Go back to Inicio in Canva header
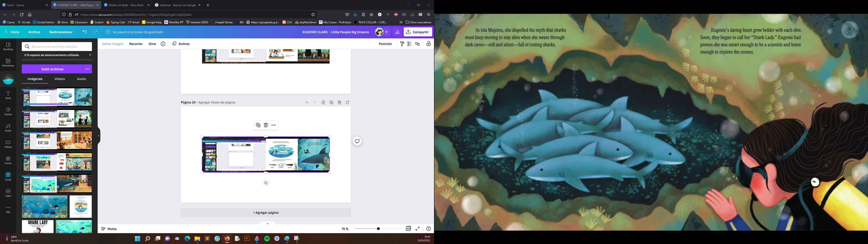The image size is (868, 244). pyautogui.click(x=13, y=32)
